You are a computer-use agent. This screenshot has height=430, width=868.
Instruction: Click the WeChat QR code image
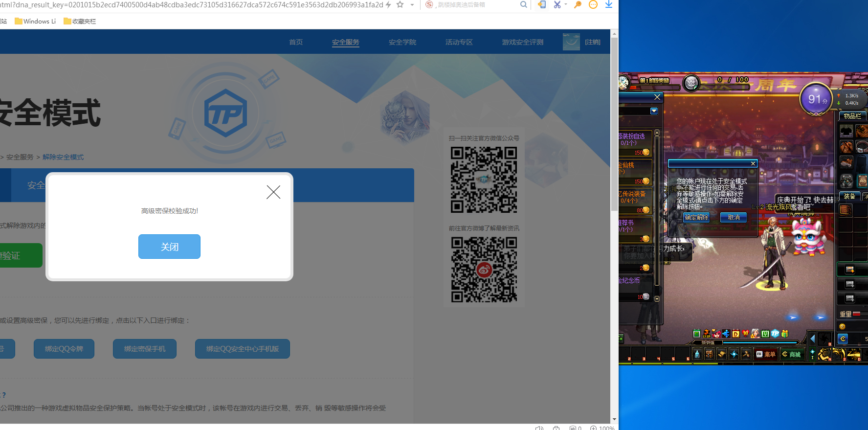484,180
